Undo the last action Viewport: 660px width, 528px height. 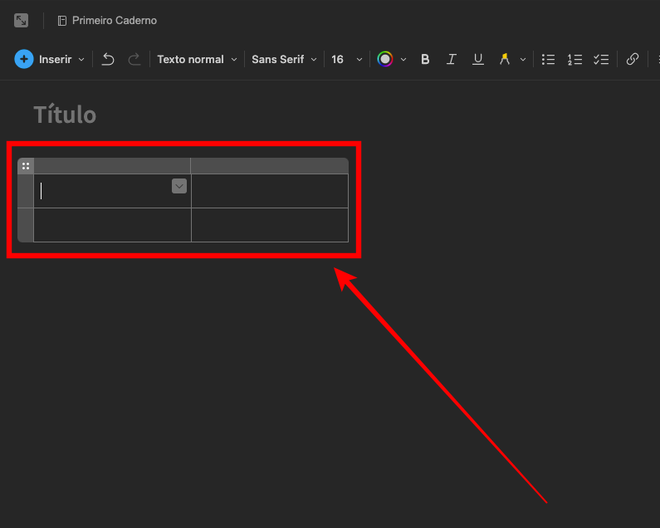click(108, 59)
